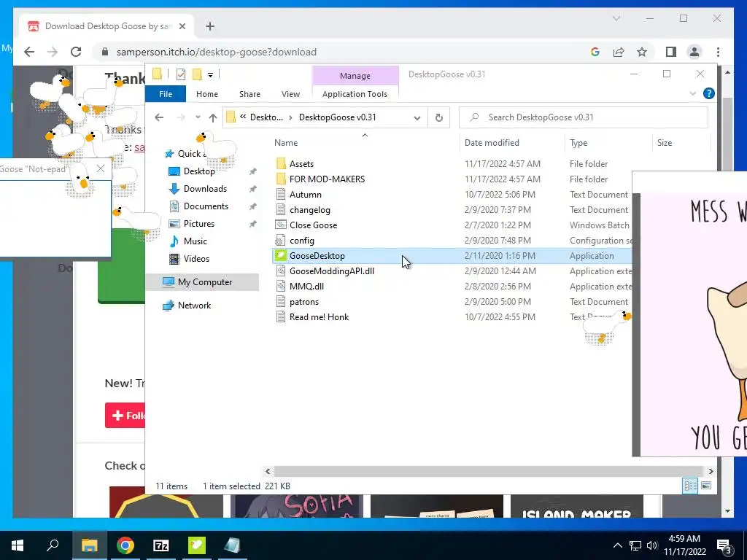
Task: Open Pictures in the navigation pane
Action: pyautogui.click(x=198, y=224)
